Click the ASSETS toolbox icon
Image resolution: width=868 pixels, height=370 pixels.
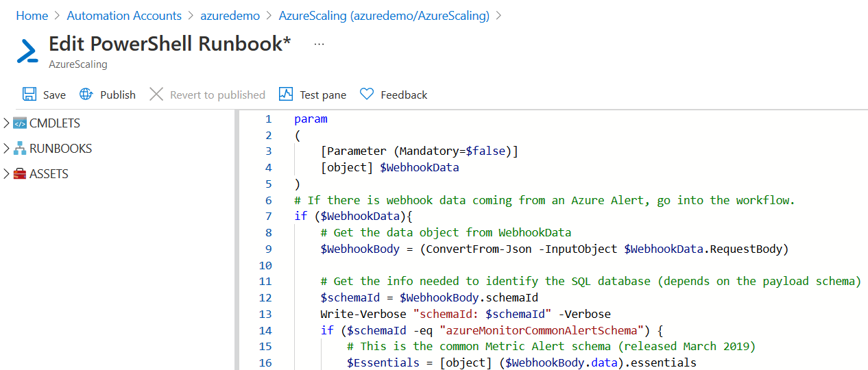pyautogui.click(x=20, y=174)
